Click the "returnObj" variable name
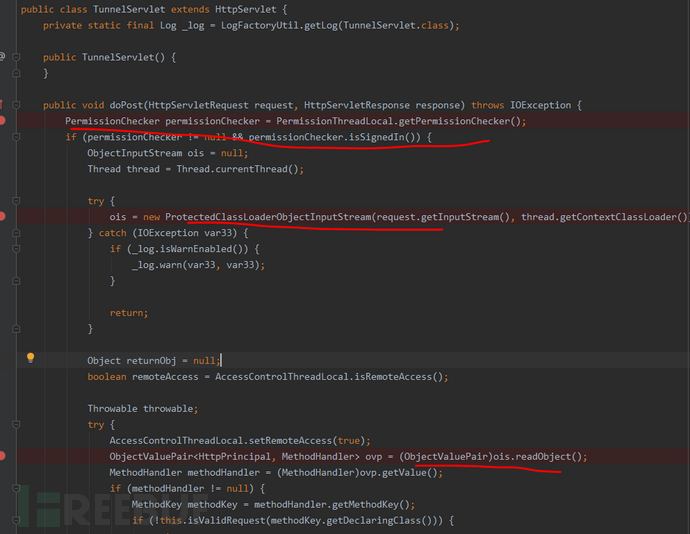690x534 pixels. [151, 361]
